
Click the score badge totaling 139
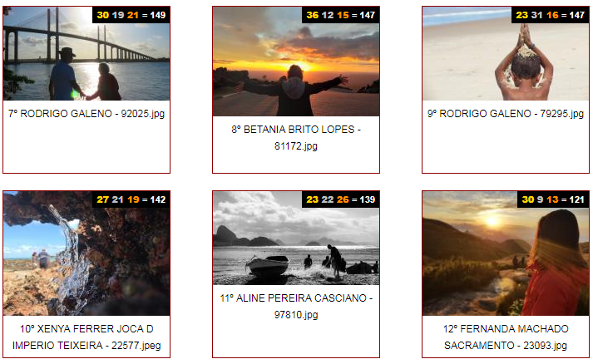[340, 199]
